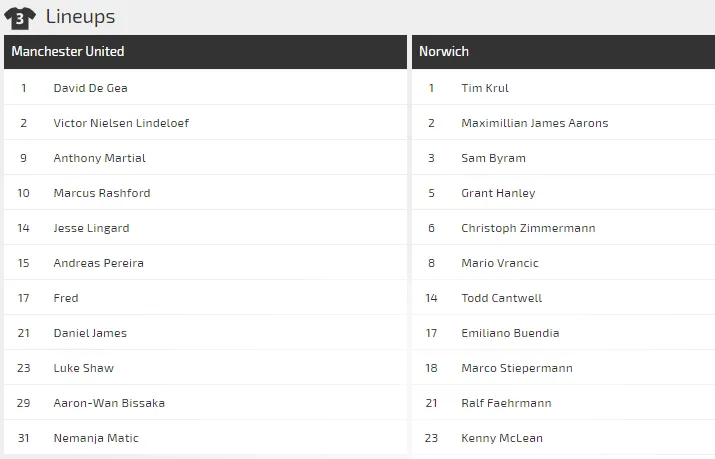Open Tim Krul's player link
The width and height of the screenshot is (715, 459).
point(485,88)
